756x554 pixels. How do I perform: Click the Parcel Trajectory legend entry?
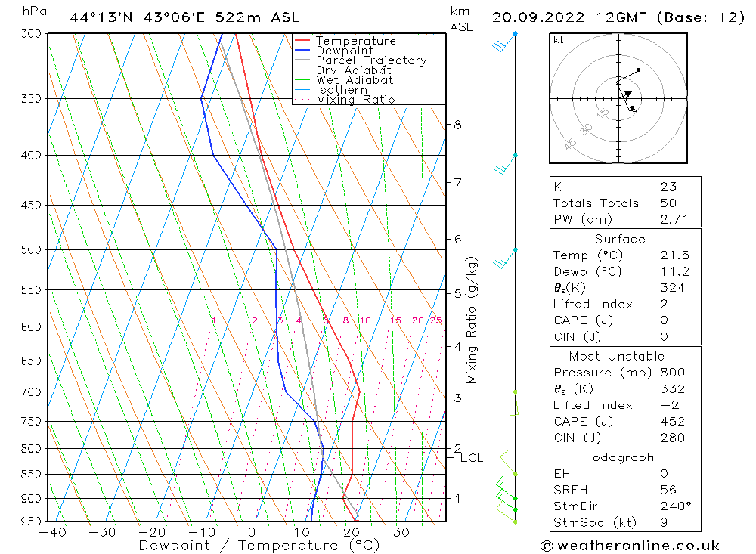point(371,60)
